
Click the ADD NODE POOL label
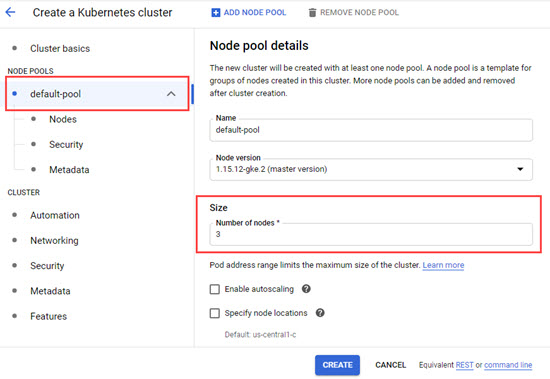pyautogui.click(x=255, y=13)
